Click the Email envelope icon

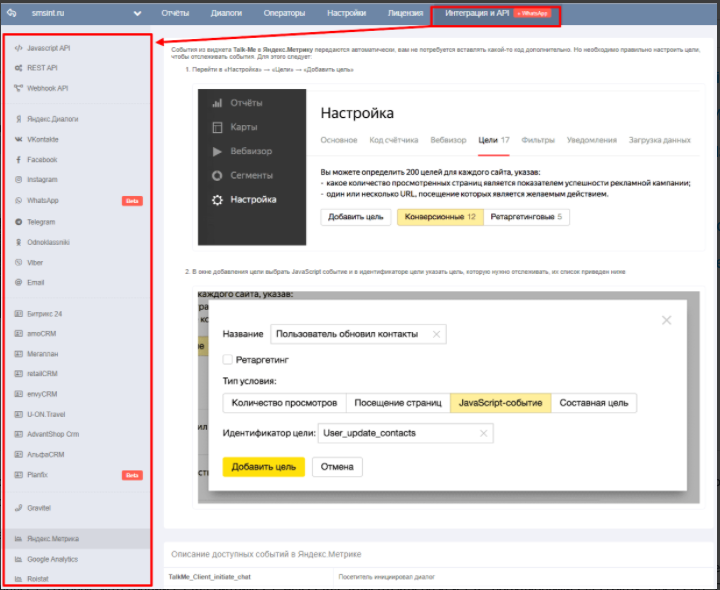(19, 283)
